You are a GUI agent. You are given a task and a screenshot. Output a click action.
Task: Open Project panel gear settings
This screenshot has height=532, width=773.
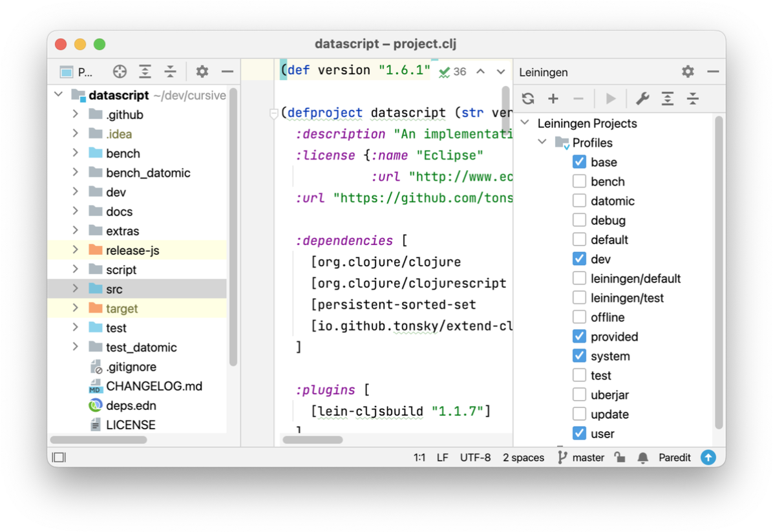202,72
